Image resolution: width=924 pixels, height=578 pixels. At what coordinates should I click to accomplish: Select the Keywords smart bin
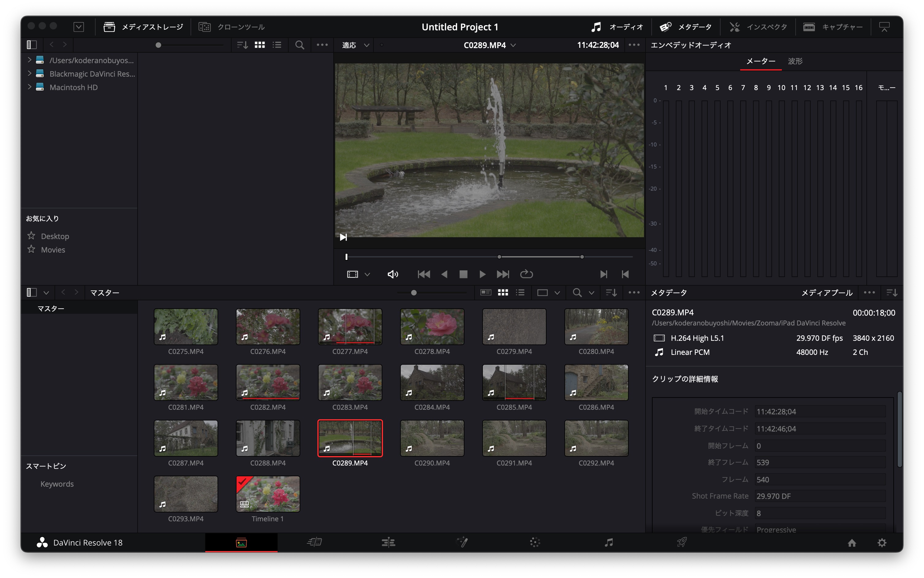(x=57, y=484)
